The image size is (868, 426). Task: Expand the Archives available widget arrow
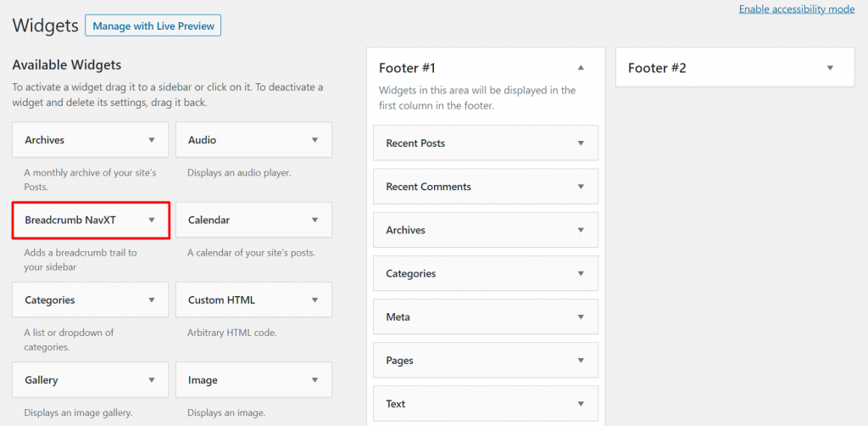click(x=152, y=140)
